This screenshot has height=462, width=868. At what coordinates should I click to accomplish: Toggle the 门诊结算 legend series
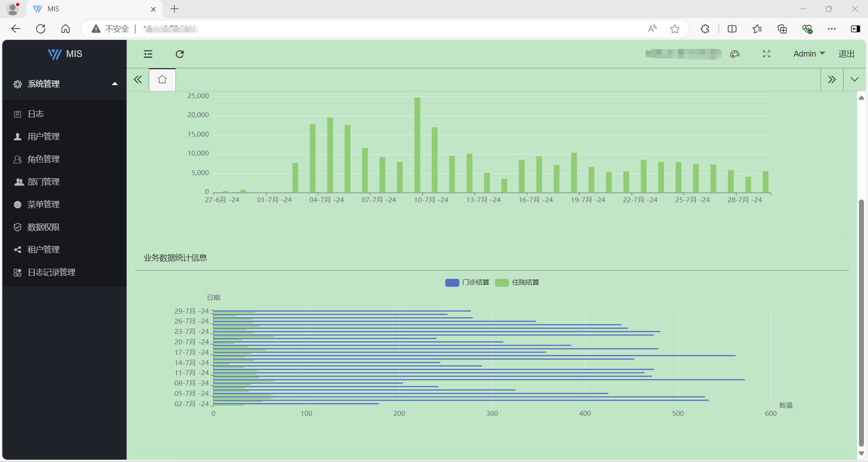467,282
